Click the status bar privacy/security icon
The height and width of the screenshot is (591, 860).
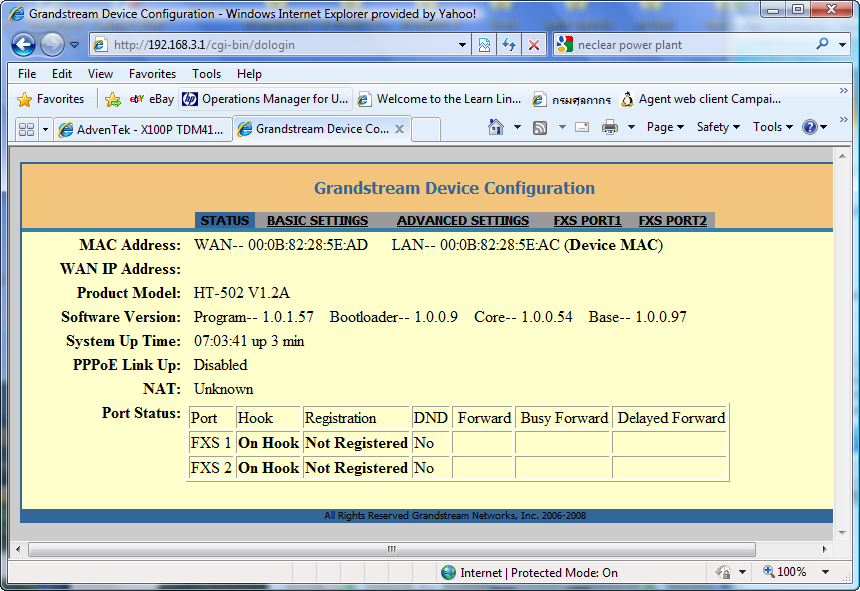click(723, 572)
